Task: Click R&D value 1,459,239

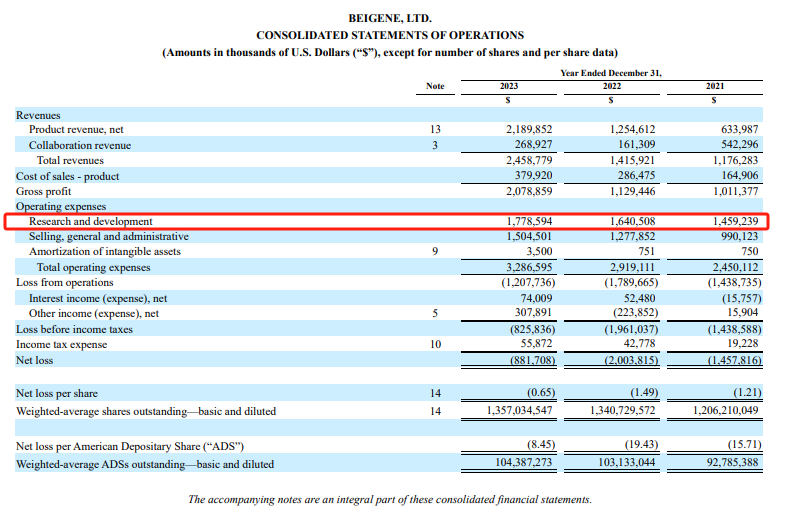Action: tap(735, 221)
